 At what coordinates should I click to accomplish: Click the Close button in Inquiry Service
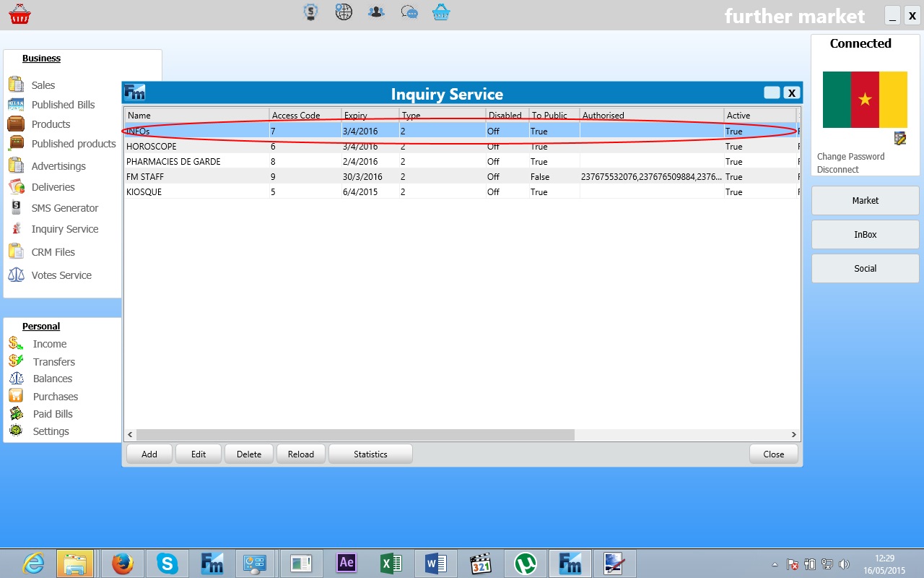[774, 454]
